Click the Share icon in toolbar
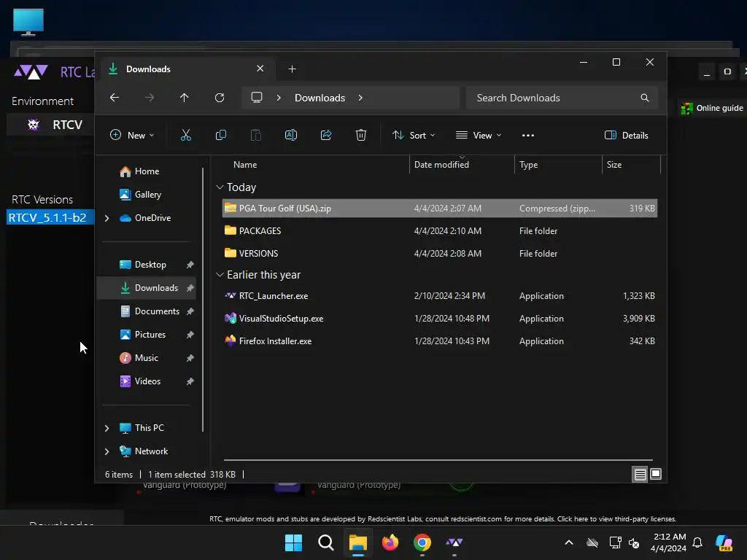Screen dimensions: 747x560 [326, 135]
